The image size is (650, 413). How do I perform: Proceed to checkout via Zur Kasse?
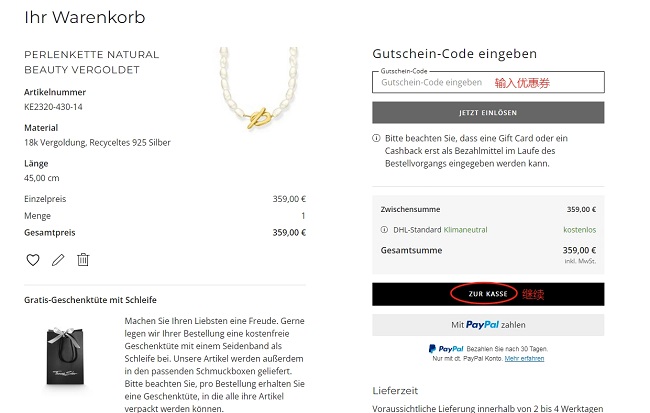(x=488, y=294)
